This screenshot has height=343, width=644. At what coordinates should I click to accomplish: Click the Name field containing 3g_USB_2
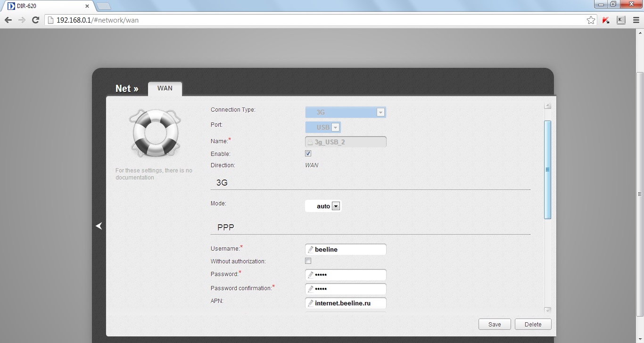tap(346, 142)
